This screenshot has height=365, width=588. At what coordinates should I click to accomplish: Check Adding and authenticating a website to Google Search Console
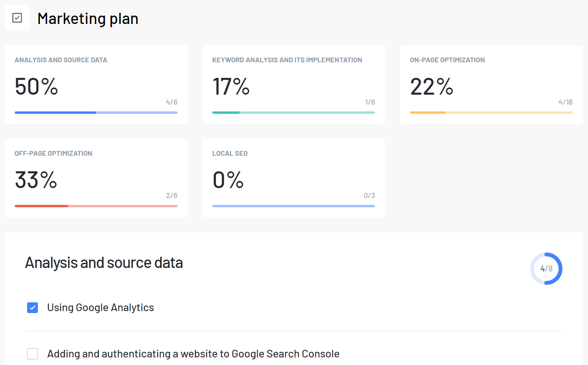(32, 354)
